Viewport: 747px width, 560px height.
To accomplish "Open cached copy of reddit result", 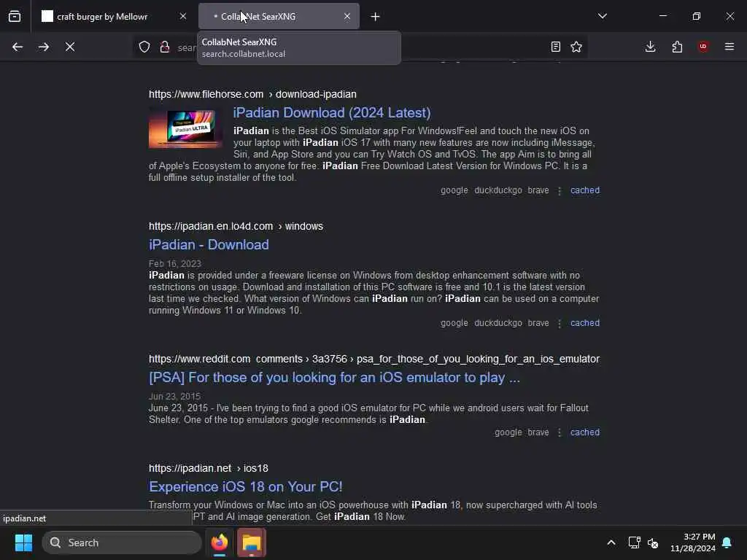I will tap(585, 432).
